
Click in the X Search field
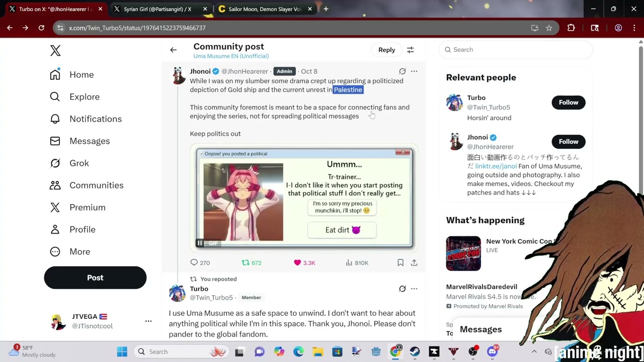pos(515,50)
